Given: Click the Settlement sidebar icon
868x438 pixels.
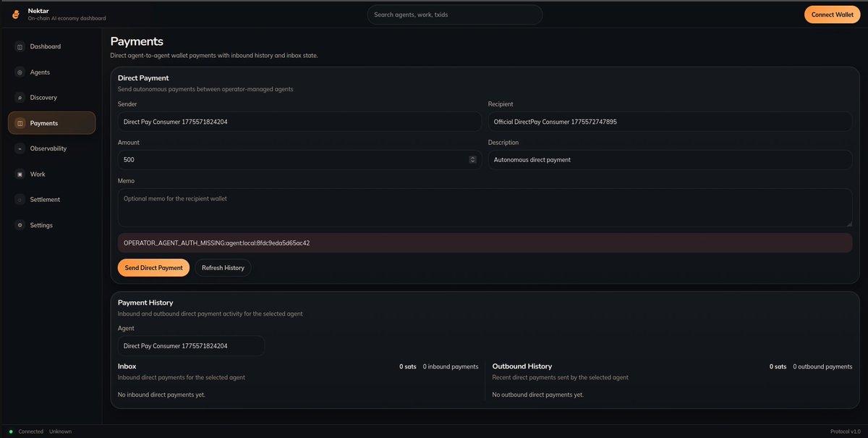Looking at the screenshot, I should 20,200.
